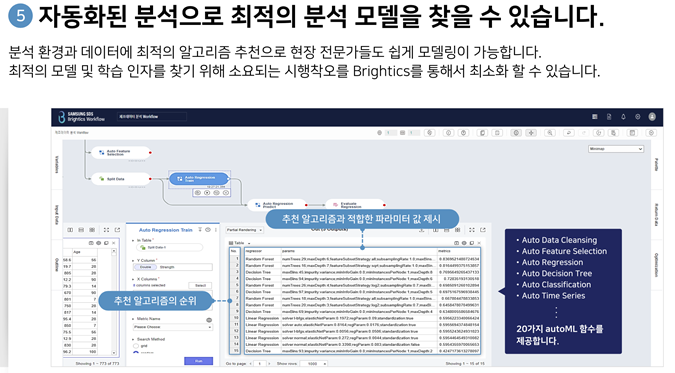
Task: Collapse the Search Method section
Action: tap(133, 339)
